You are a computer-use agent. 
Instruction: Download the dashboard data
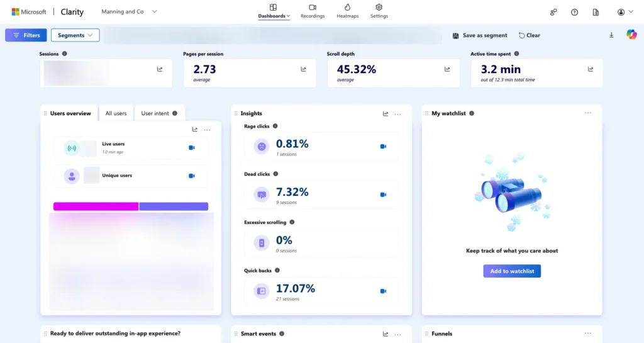click(611, 35)
